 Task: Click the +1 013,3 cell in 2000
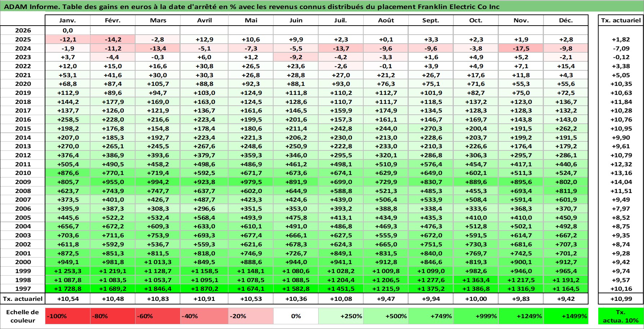coord(158,262)
